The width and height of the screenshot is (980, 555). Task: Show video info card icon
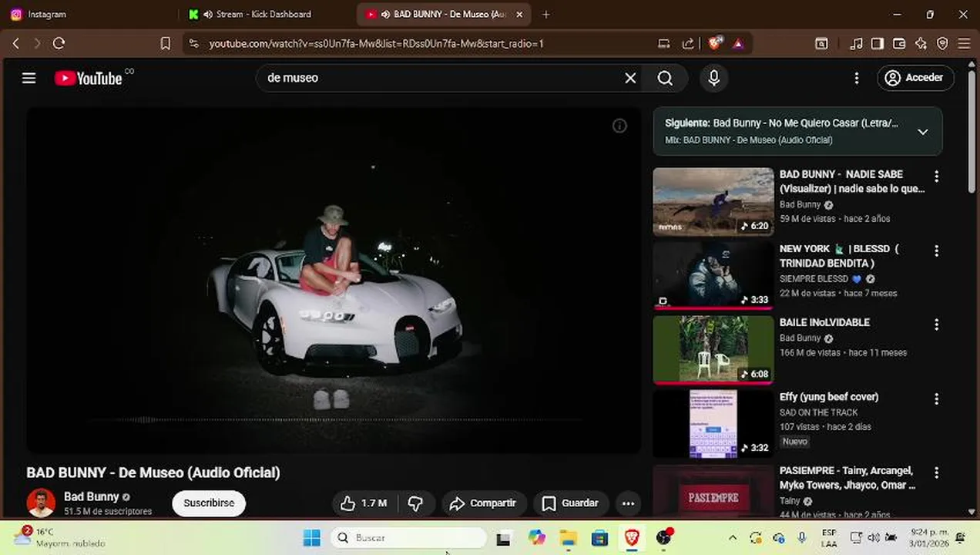click(619, 126)
